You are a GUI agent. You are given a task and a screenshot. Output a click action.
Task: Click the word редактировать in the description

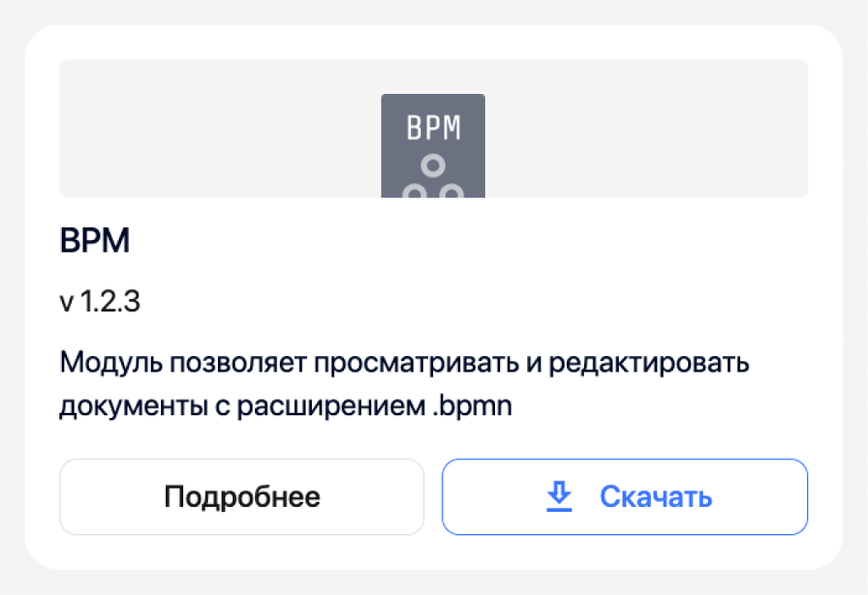648,364
